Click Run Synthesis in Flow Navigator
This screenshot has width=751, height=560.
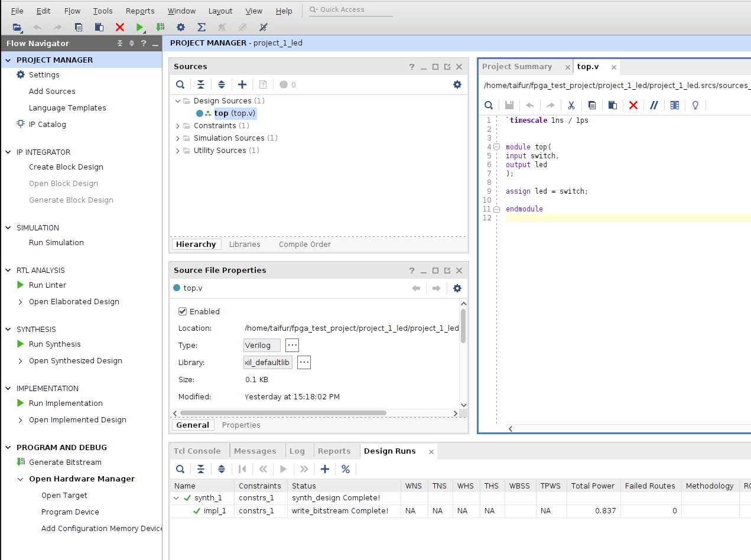pyautogui.click(x=55, y=344)
